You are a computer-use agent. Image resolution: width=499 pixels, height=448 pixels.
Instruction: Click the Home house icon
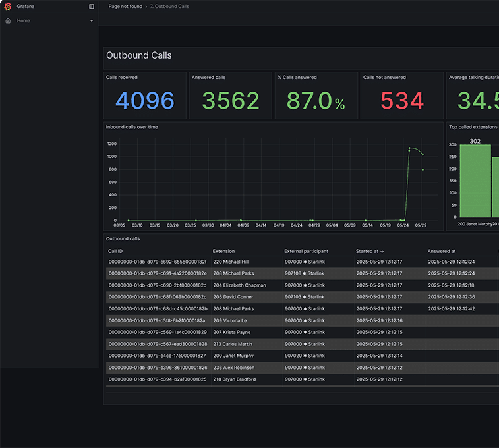(x=9, y=20)
